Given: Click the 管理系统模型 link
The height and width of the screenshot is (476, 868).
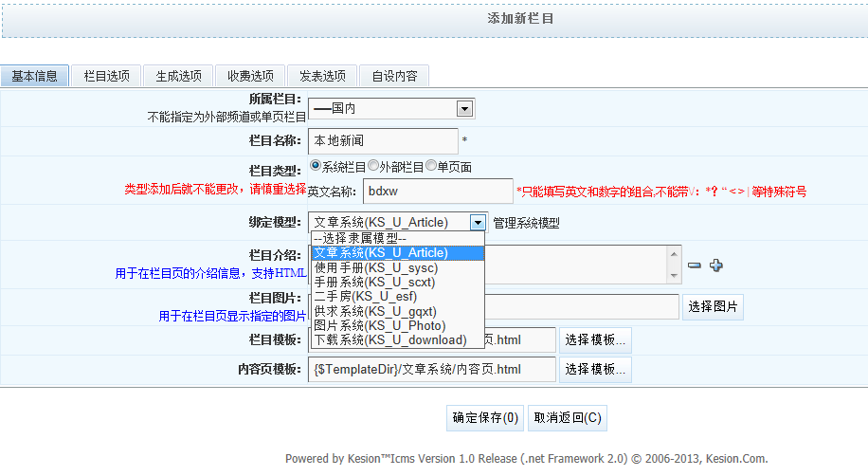Looking at the screenshot, I should point(526,223).
